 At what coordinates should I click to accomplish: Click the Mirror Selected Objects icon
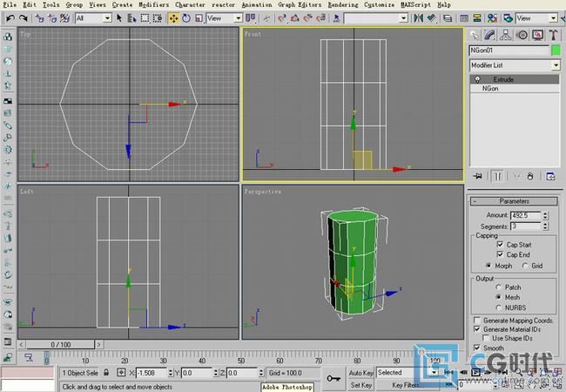[418, 17]
